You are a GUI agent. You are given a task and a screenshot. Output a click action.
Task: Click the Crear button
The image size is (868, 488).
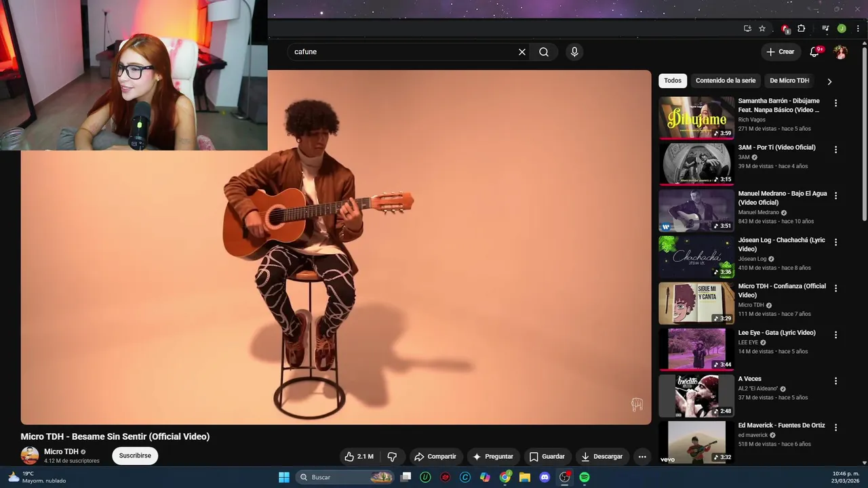click(x=780, y=52)
